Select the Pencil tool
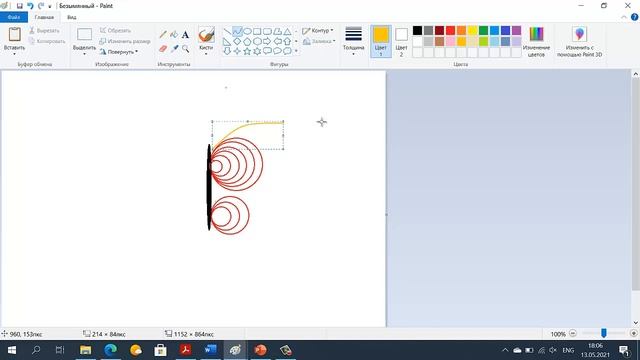Viewport: 640px width, 360px height. (x=163, y=35)
